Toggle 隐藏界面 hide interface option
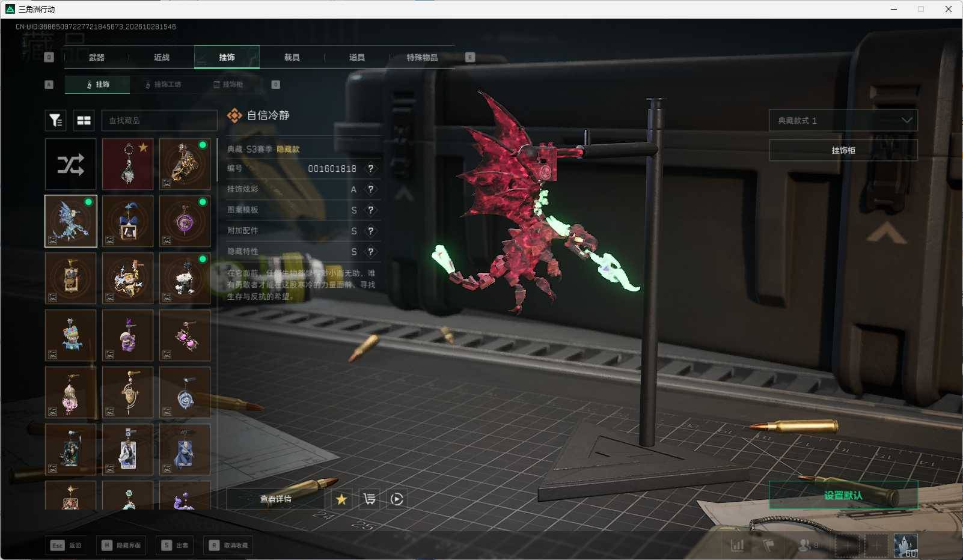Viewport: 963px width, 560px height. (x=123, y=545)
